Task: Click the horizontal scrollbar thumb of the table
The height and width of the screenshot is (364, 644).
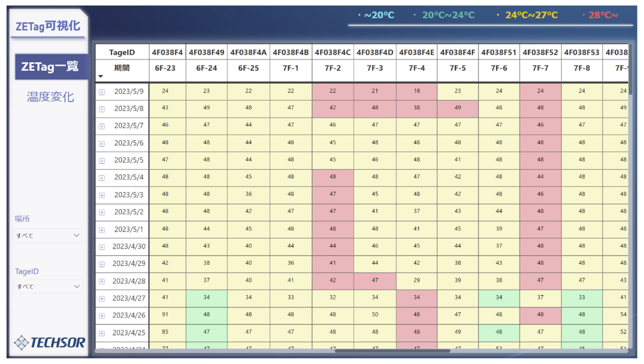Action: (392, 351)
